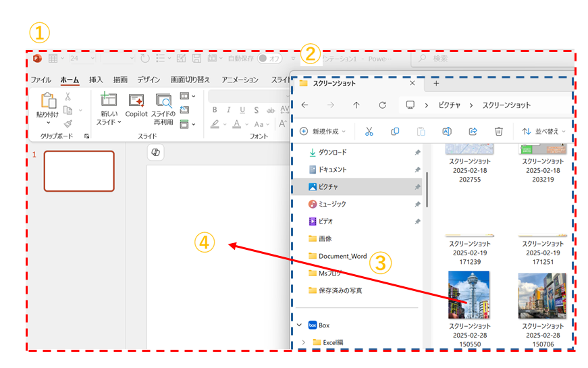Screen dimensions: 588x368
Task: Click ピクチャ in the address breadcrumb
Action: [x=450, y=105]
